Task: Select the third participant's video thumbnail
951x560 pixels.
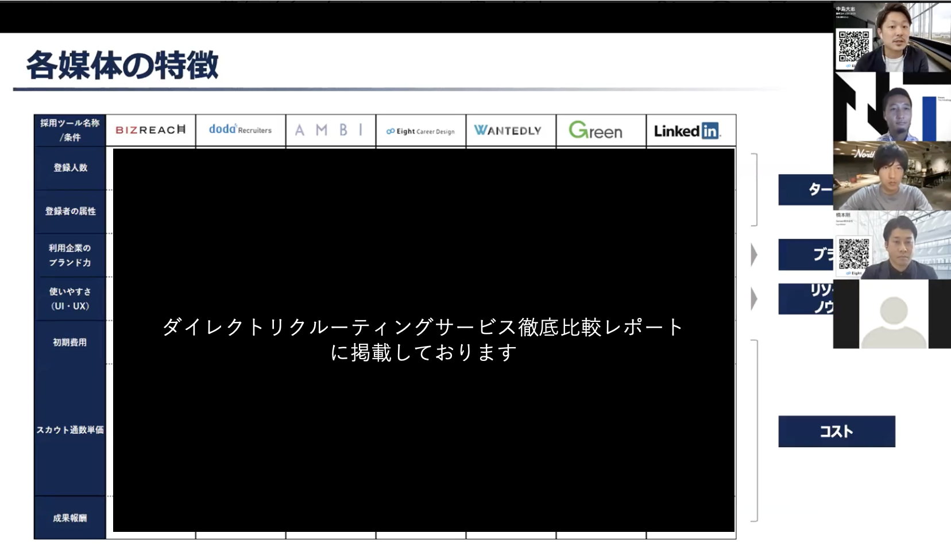Action: pos(892,176)
